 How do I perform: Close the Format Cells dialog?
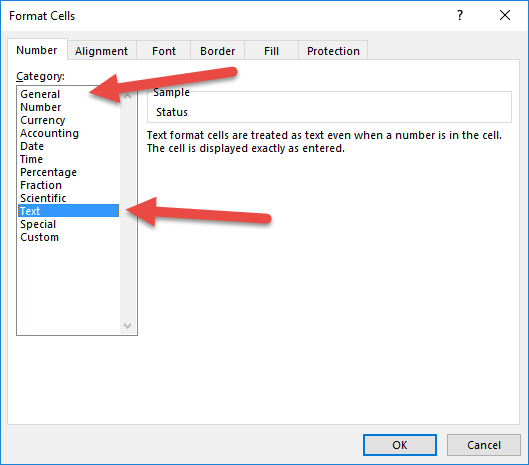pos(505,15)
